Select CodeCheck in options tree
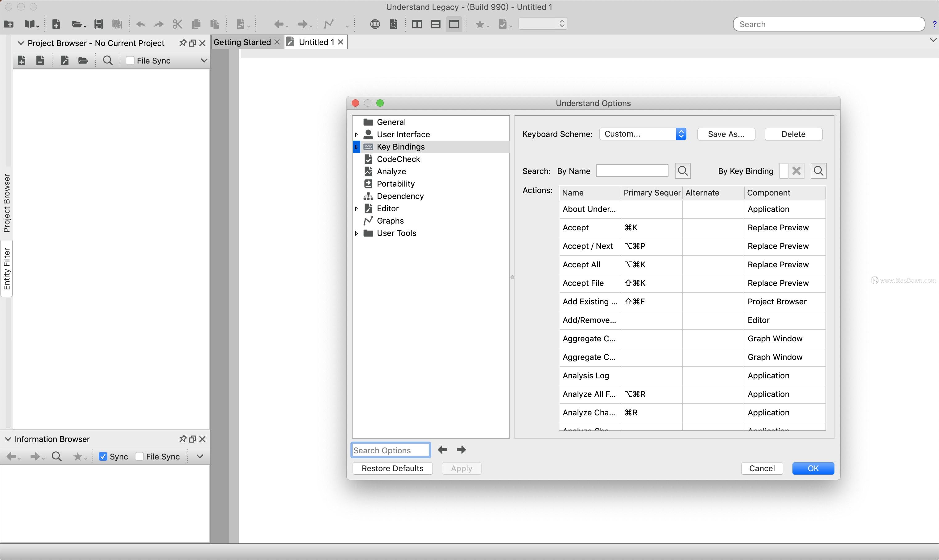The height and width of the screenshot is (560, 939). tap(398, 159)
